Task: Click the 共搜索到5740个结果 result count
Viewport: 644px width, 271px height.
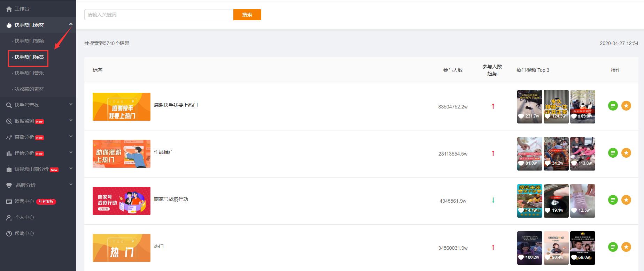Action: (107, 43)
